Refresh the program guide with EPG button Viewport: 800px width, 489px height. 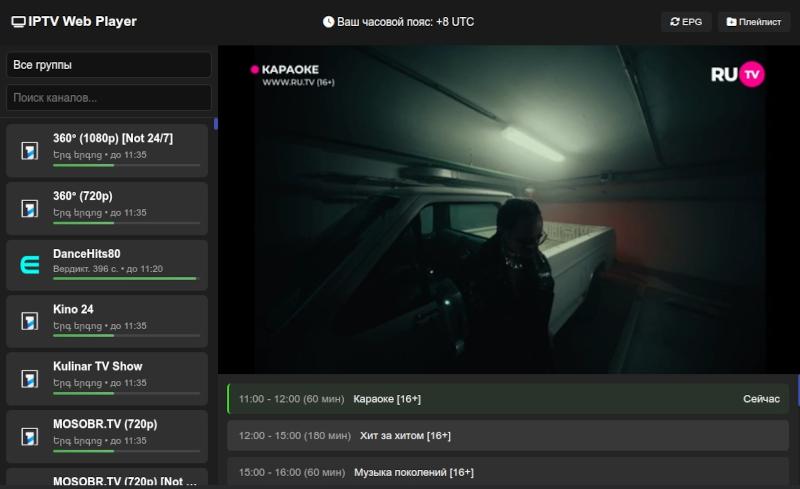tap(686, 21)
